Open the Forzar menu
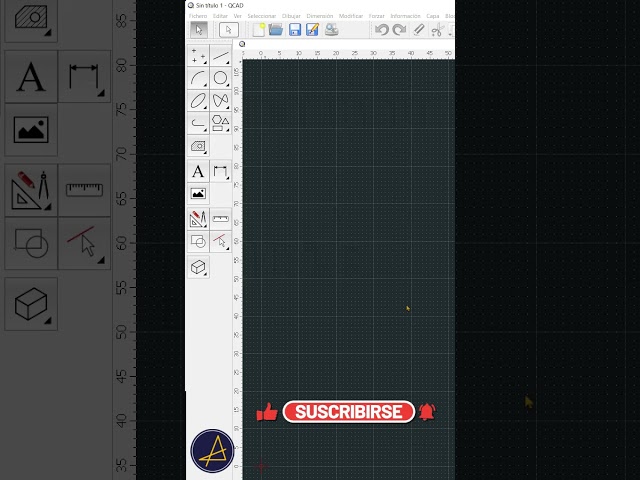Screen dimensions: 640x480 tap(376, 16)
